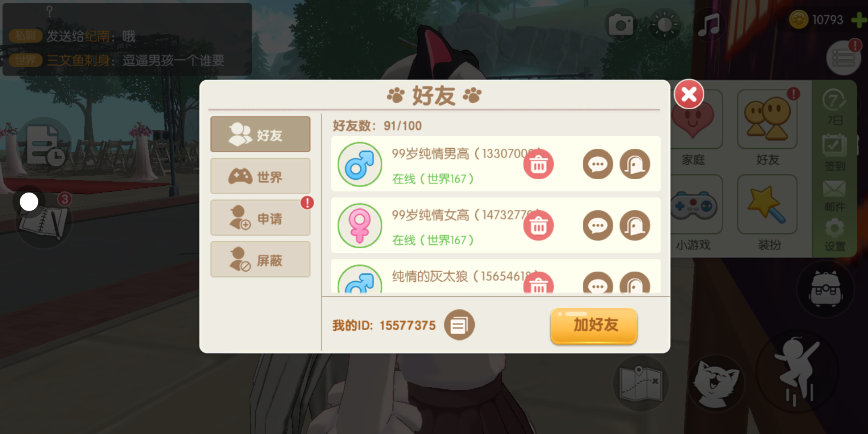Copy my ID 15577375 with copy icon
Screen dimensions: 868x434
[x=459, y=325]
